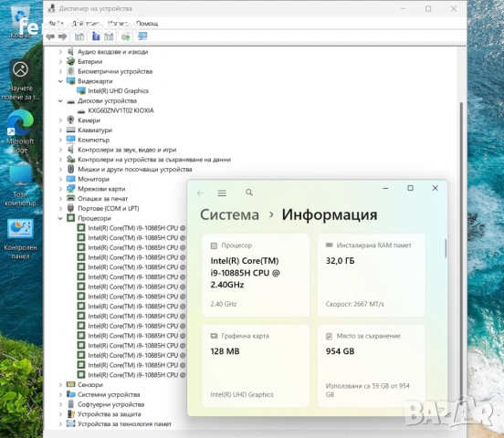
Task: Click the back arrow in Settings window
Action: (200, 193)
